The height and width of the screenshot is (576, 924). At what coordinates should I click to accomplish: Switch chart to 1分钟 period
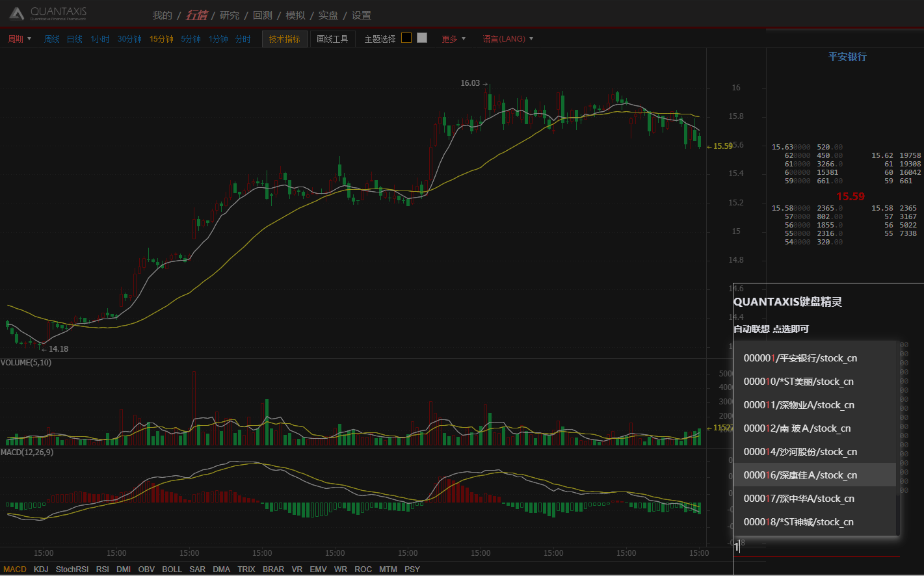coord(218,39)
